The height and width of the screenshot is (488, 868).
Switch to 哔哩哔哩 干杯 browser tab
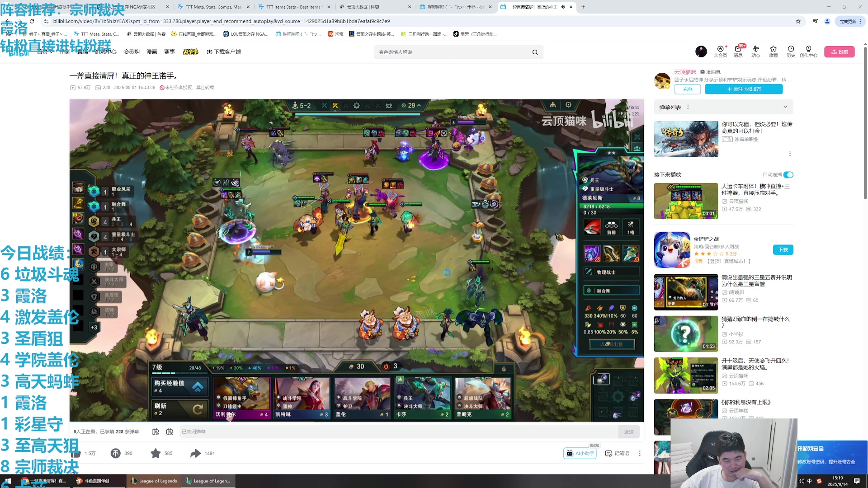click(456, 7)
